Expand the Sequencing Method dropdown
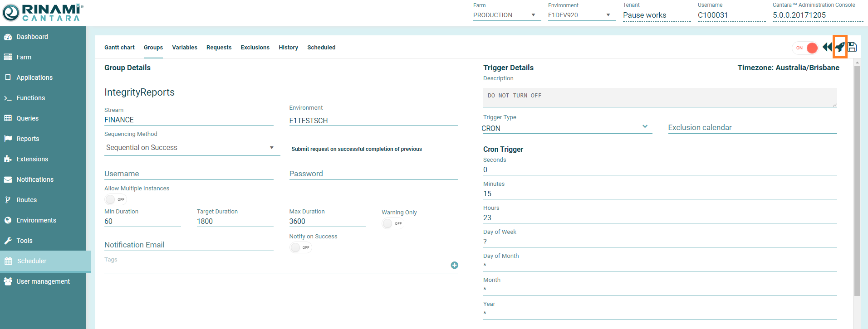The height and width of the screenshot is (329, 868). pos(191,148)
